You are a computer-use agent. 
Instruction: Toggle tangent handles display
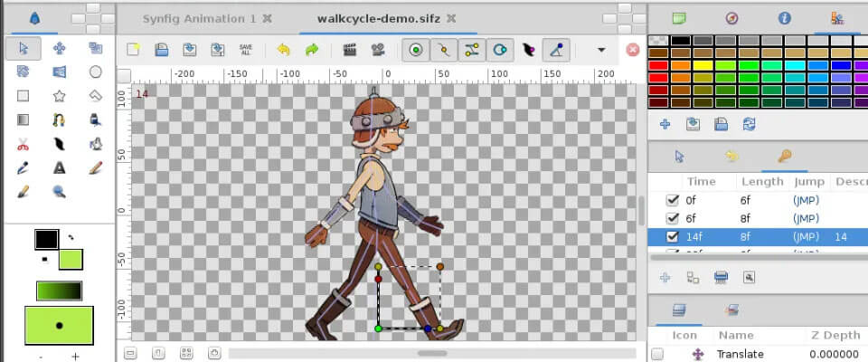472,50
